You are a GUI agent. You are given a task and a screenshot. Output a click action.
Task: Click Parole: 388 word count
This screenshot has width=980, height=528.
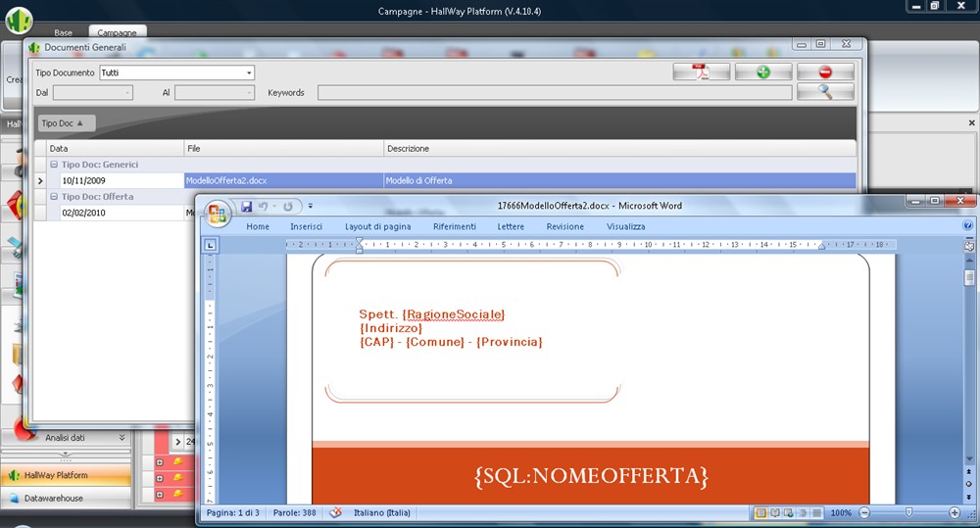[x=294, y=513]
